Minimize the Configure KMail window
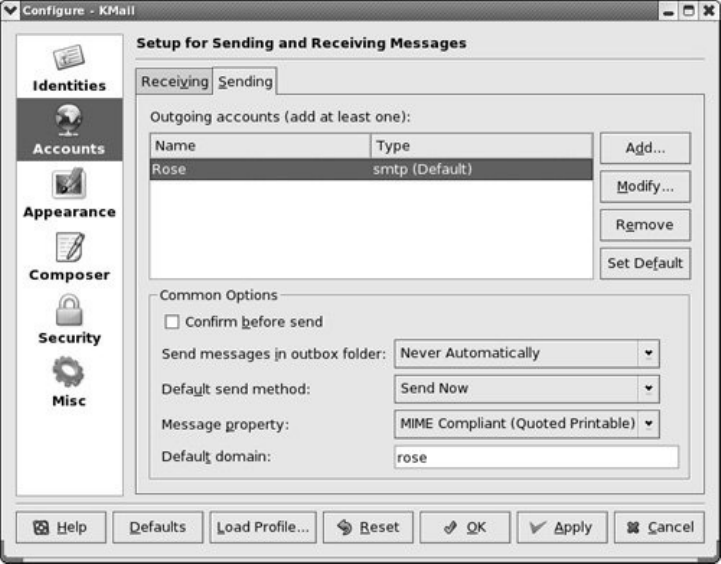 pyautogui.click(x=669, y=11)
